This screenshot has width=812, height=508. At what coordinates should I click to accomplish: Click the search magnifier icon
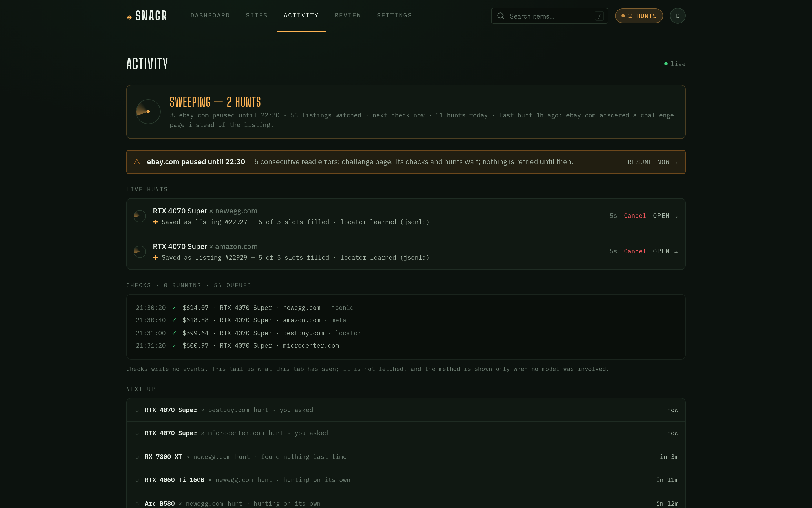501,16
